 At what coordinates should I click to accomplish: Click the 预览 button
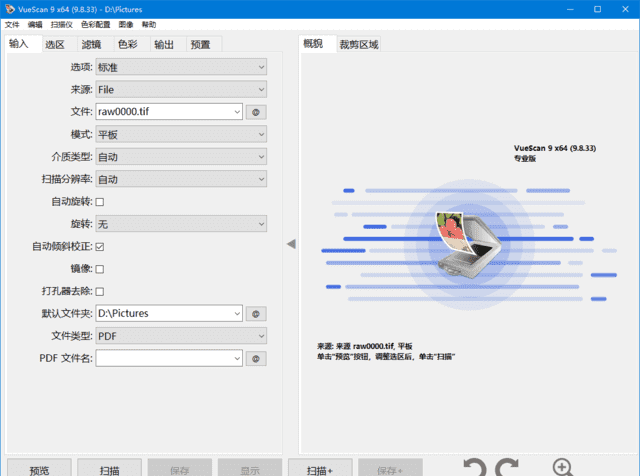[x=39, y=468]
